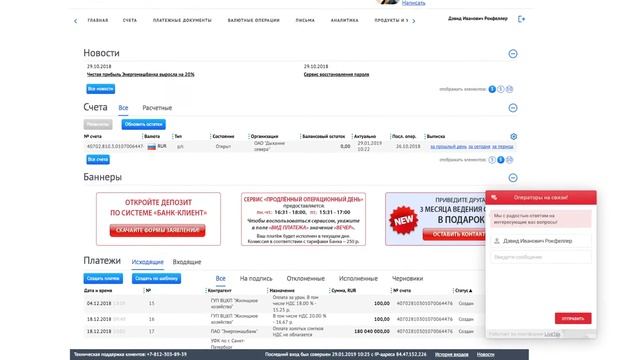640x360 pixels.
Task: Open Новости link in footer bar
Action: coord(485,354)
